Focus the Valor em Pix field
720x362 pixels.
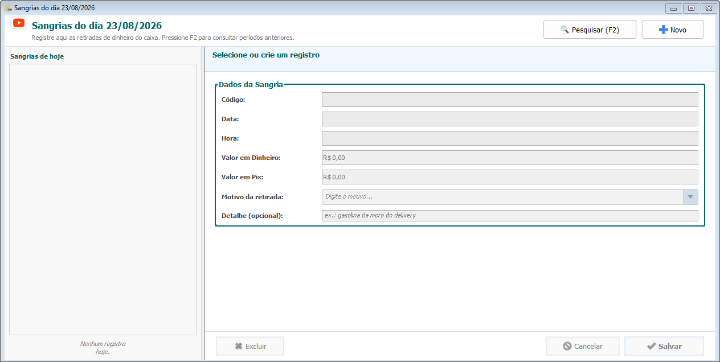pos(510,177)
